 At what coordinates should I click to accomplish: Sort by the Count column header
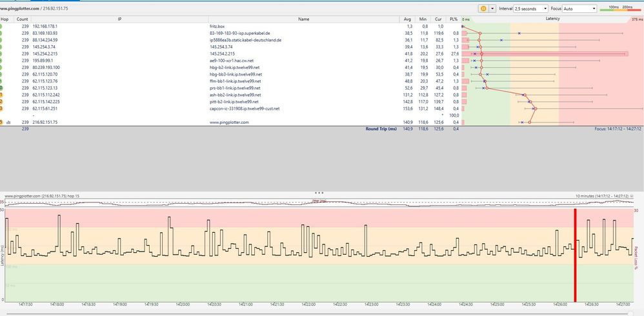click(22, 19)
